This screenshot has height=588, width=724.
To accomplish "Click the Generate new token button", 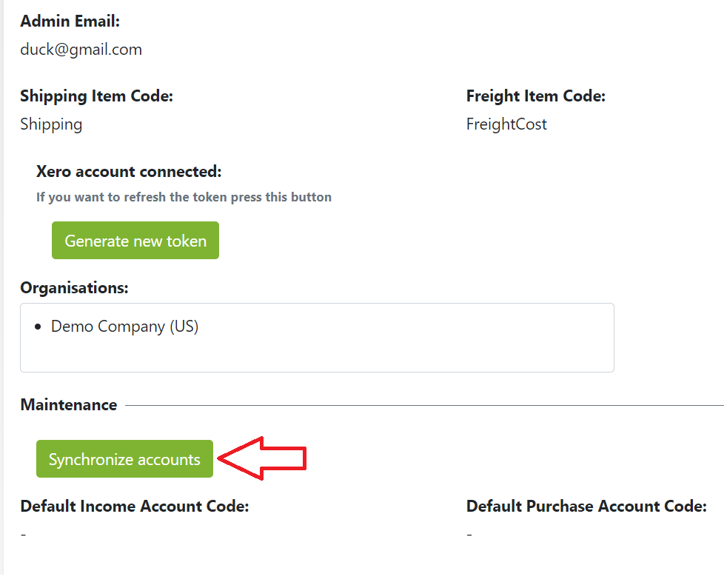I will point(135,241).
